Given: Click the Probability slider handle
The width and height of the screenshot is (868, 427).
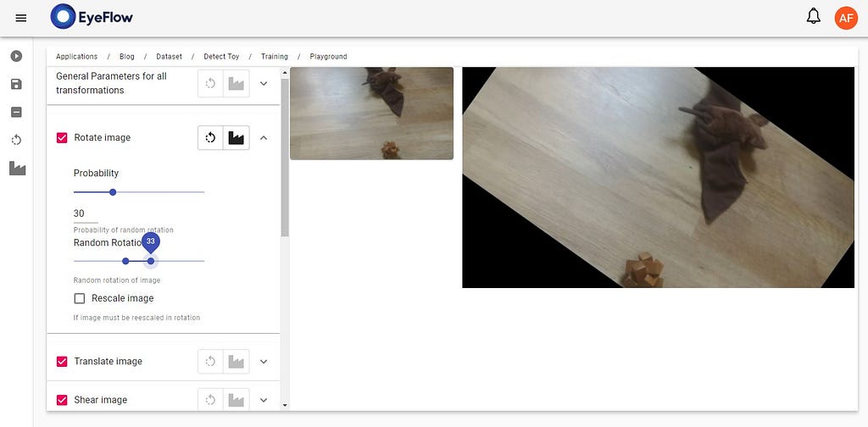Looking at the screenshot, I should click(113, 192).
